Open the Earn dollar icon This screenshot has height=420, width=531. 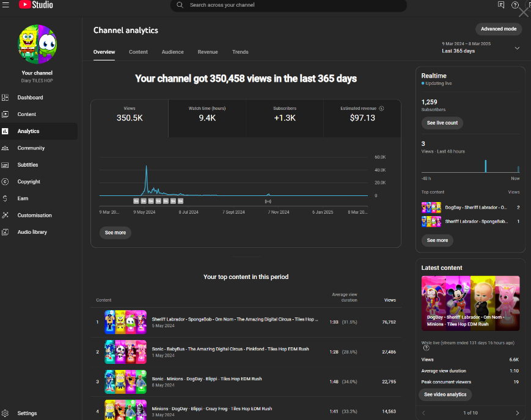coord(5,198)
